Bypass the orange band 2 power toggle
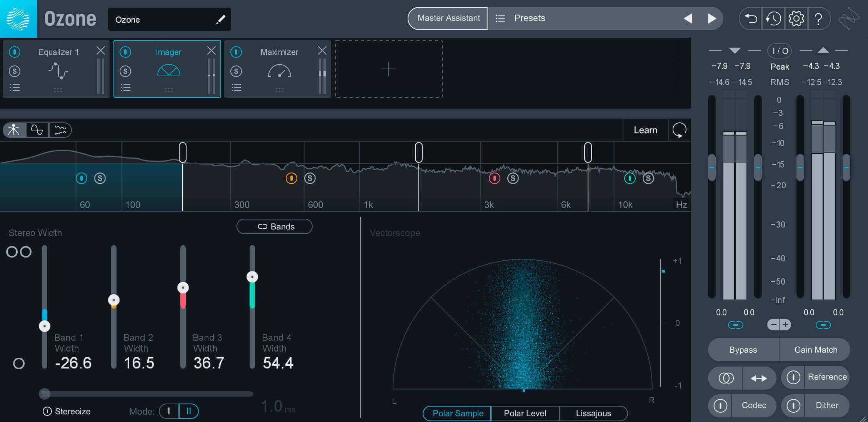The height and width of the screenshot is (422, 868). [x=292, y=178]
